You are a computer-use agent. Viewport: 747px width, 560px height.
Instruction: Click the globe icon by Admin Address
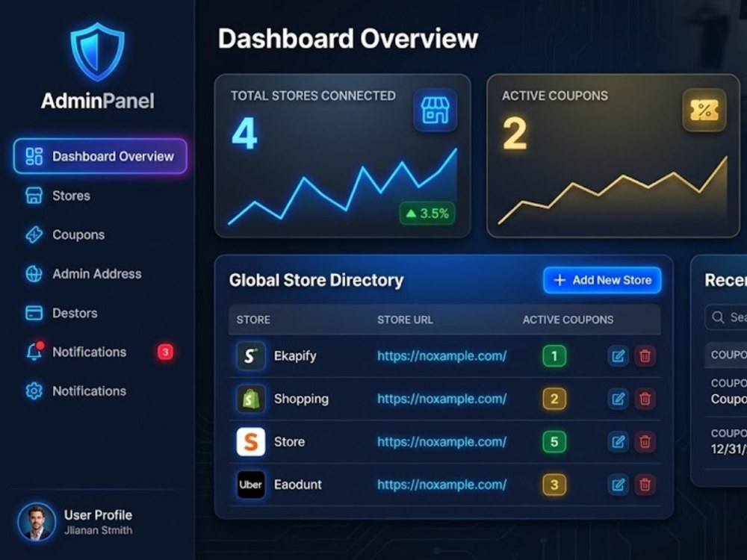(x=34, y=274)
